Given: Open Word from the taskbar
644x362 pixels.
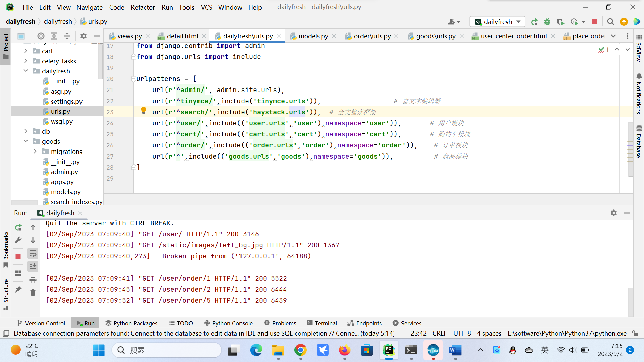Looking at the screenshot, I should tap(455, 350).
